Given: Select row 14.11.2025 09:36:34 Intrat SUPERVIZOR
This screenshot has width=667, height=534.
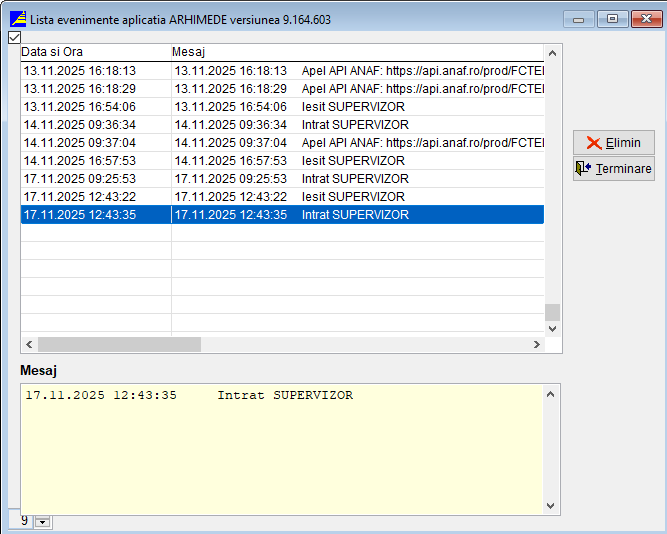Looking at the screenshot, I should (x=282, y=125).
